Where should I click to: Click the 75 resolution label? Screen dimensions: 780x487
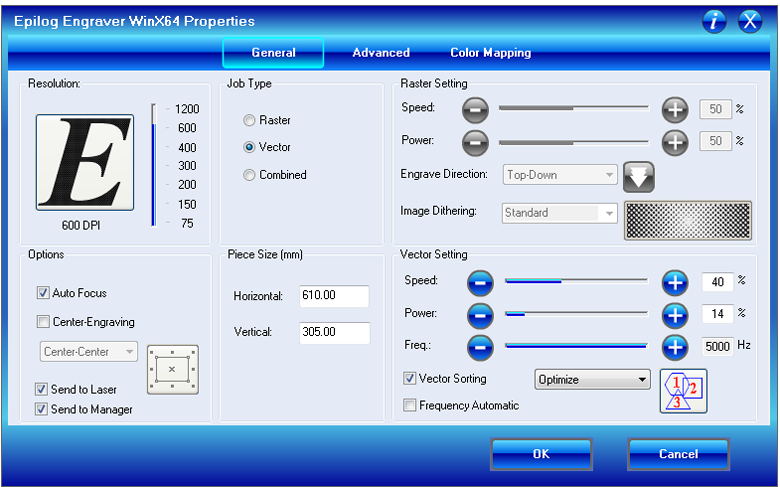pyautogui.click(x=187, y=223)
